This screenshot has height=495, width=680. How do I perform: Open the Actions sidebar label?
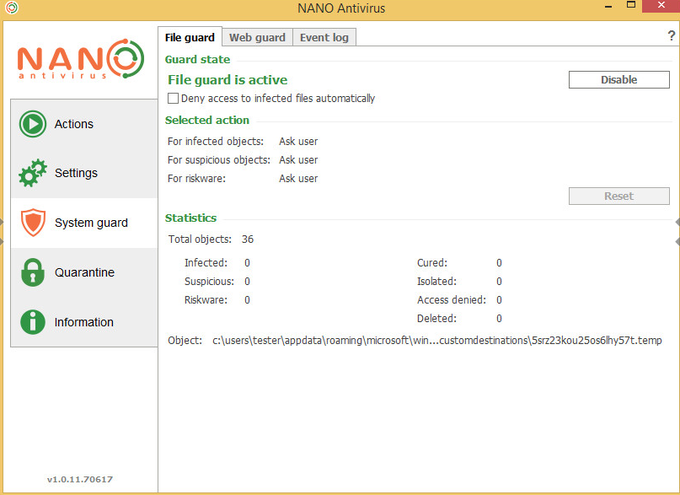click(x=74, y=124)
